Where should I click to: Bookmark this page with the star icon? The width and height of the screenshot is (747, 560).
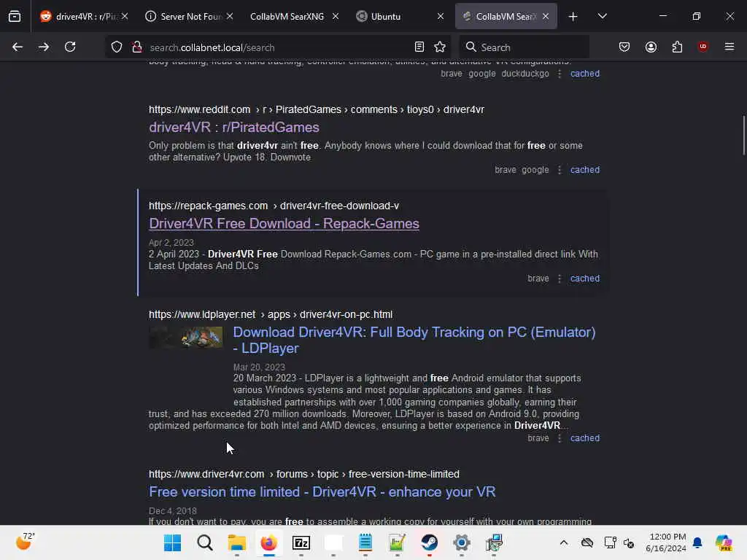coord(440,47)
